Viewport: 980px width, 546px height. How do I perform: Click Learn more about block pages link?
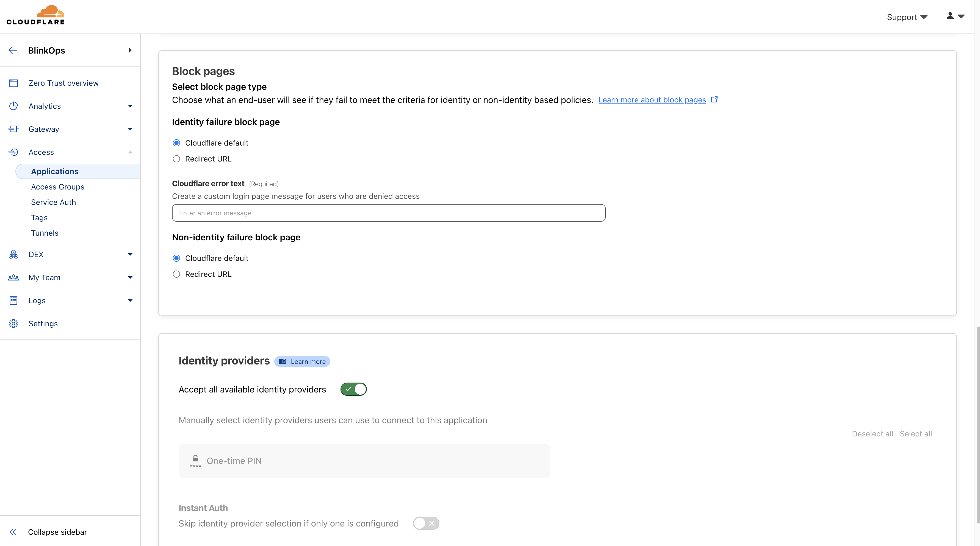[x=652, y=100]
